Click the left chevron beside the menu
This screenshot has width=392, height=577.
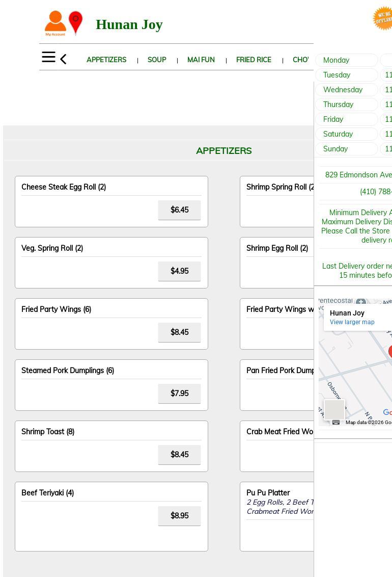(x=63, y=59)
